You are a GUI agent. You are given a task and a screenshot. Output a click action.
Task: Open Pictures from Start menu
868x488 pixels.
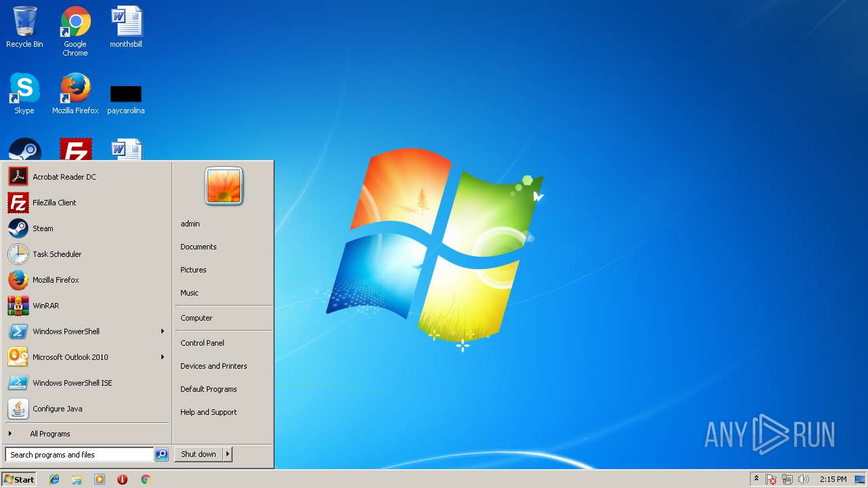[x=224, y=270]
